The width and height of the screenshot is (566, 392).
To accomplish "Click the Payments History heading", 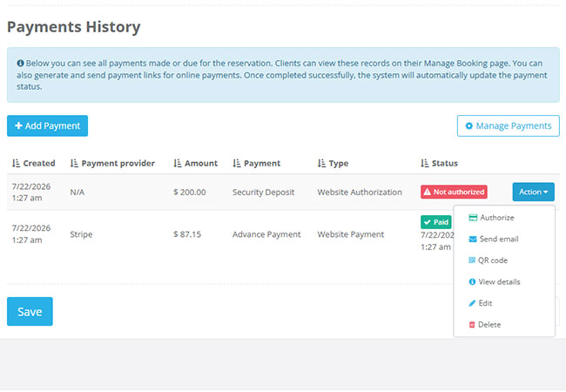I will 74,27.
